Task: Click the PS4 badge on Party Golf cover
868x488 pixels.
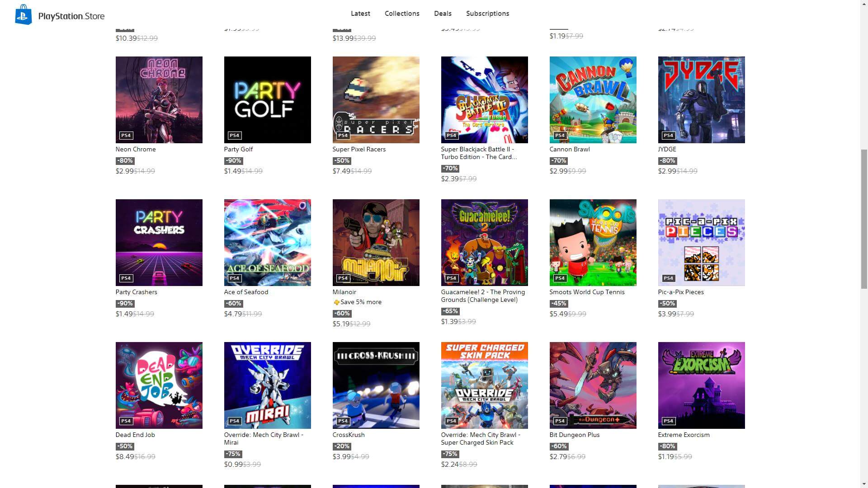Action: pos(234,135)
